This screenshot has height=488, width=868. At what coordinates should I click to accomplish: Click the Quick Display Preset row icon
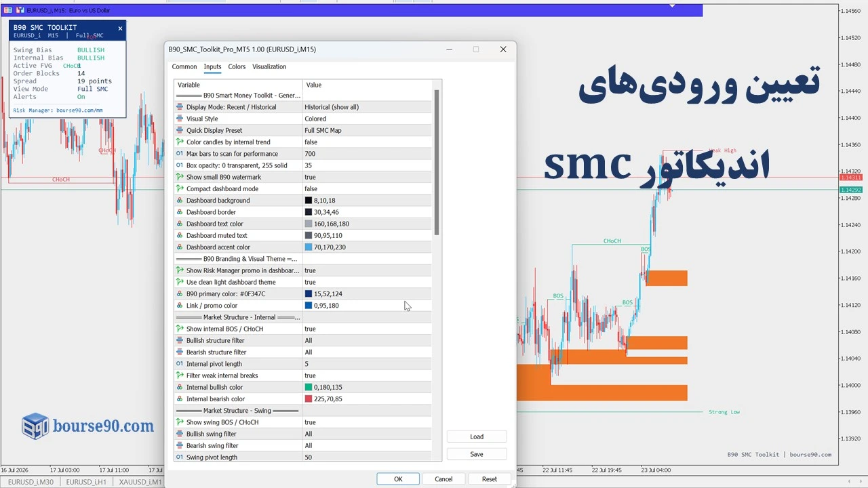pos(180,130)
